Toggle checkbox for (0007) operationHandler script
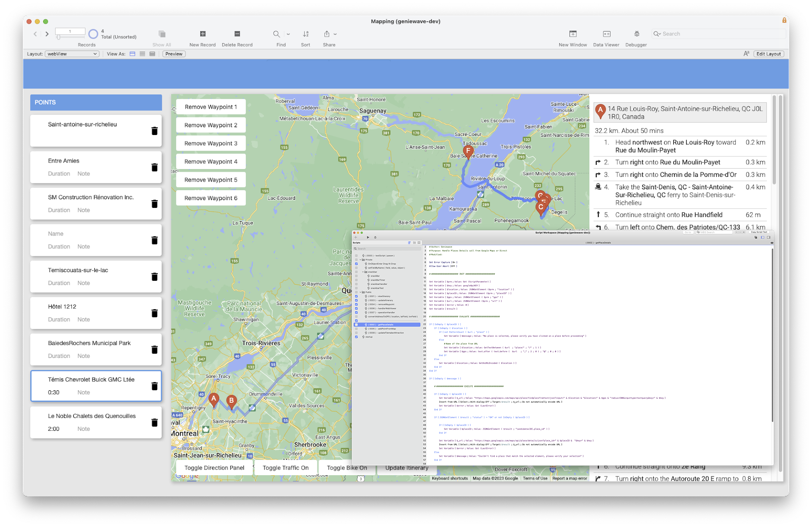The width and height of the screenshot is (812, 527). [x=356, y=313]
